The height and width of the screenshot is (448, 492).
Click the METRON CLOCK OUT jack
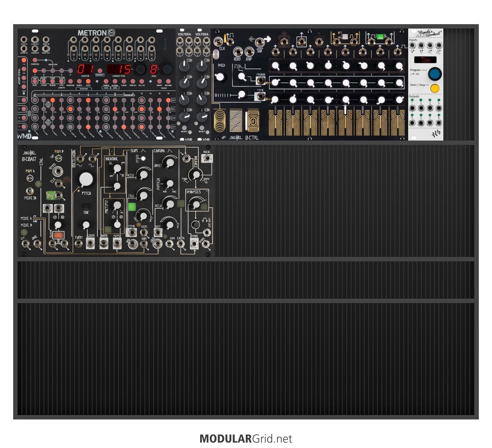coord(35,40)
